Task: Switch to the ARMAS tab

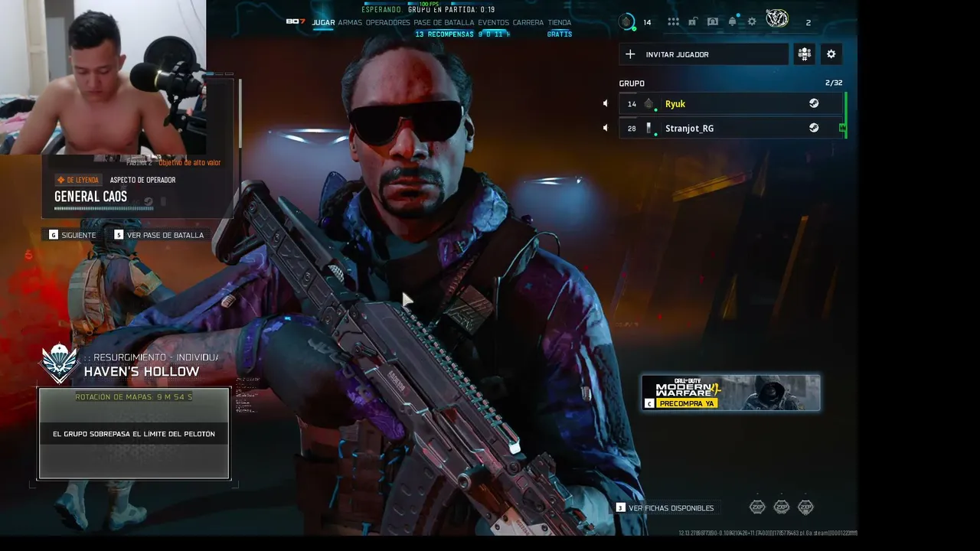Action: tap(350, 23)
